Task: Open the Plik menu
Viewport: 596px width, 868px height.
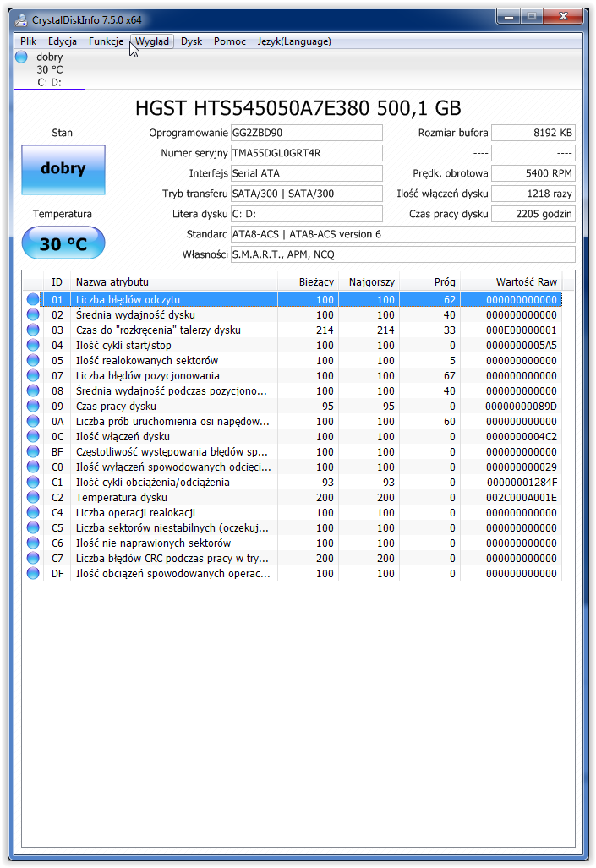Action: [28, 41]
